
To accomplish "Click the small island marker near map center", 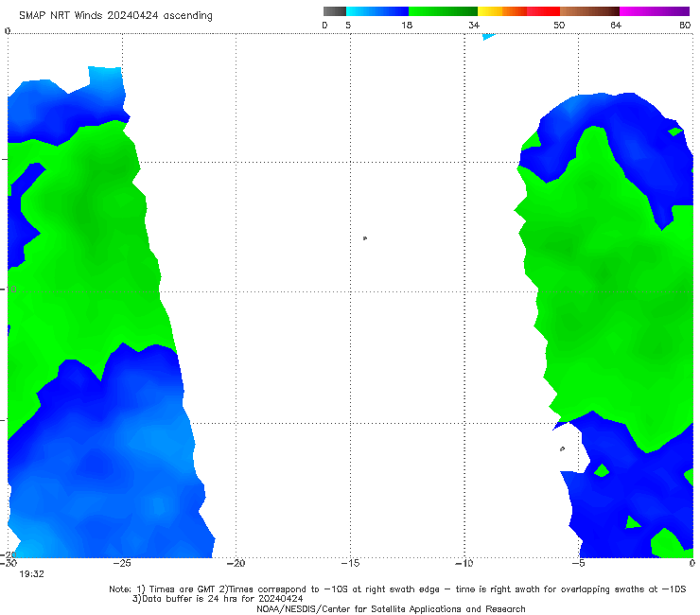I will pyautogui.click(x=365, y=238).
